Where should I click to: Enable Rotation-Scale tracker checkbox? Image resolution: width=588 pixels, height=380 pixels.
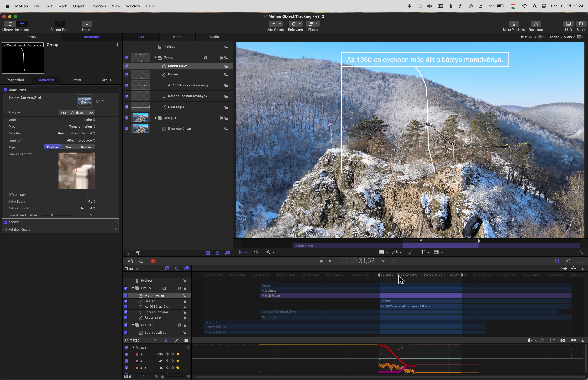(x=5, y=230)
